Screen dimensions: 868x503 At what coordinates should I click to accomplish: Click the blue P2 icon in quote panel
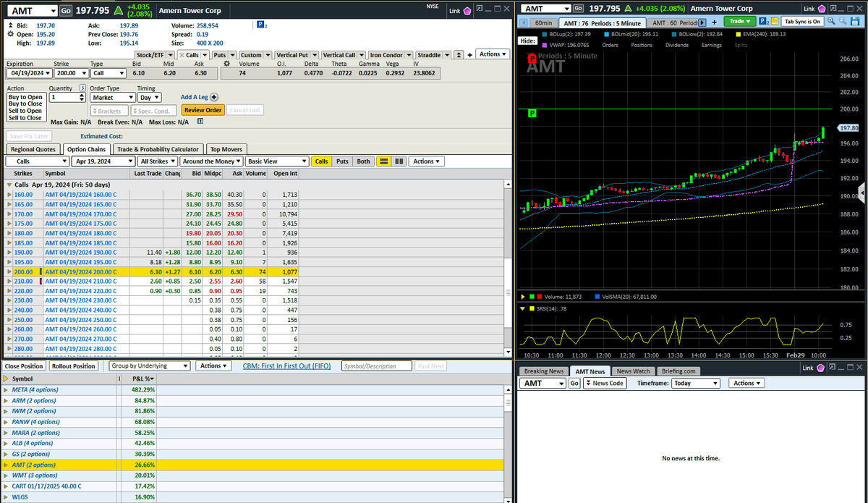[262, 25]
